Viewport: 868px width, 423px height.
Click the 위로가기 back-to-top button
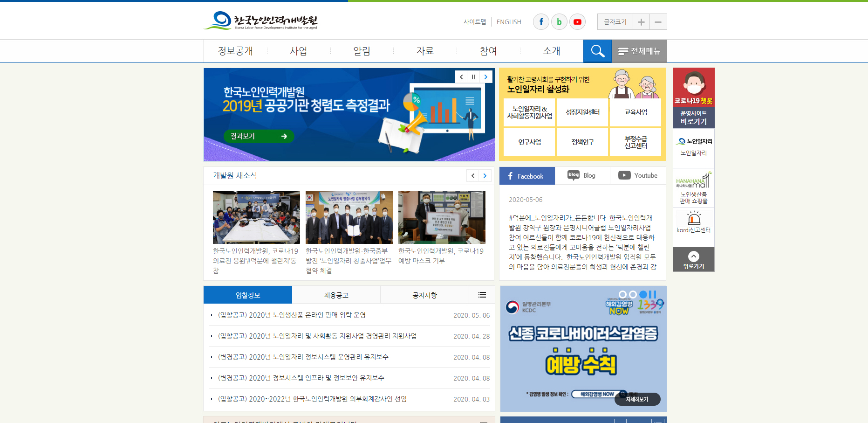694,259
